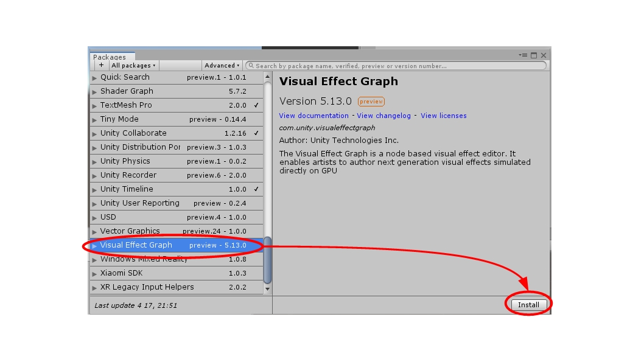644x362 pixels.
Task: Focus the package search field
Action: pos(396,66)
